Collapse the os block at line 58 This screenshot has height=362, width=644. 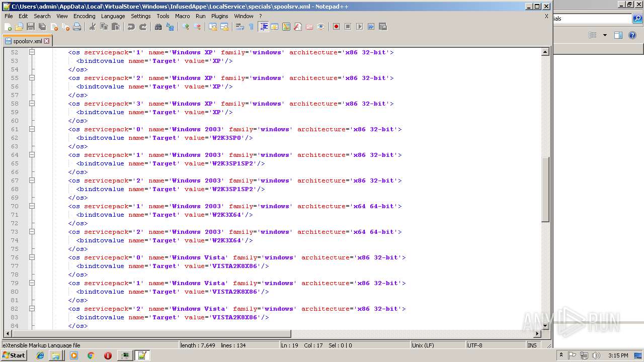32,104
